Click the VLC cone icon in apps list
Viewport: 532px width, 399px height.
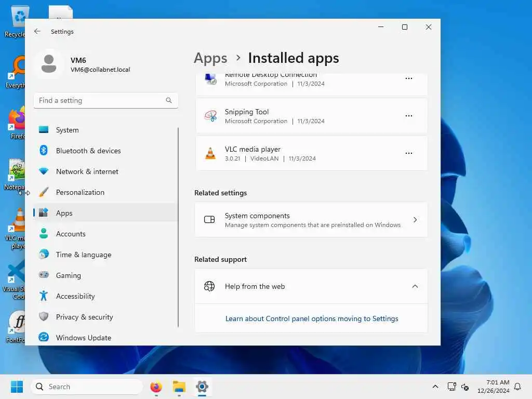point(210,153)
